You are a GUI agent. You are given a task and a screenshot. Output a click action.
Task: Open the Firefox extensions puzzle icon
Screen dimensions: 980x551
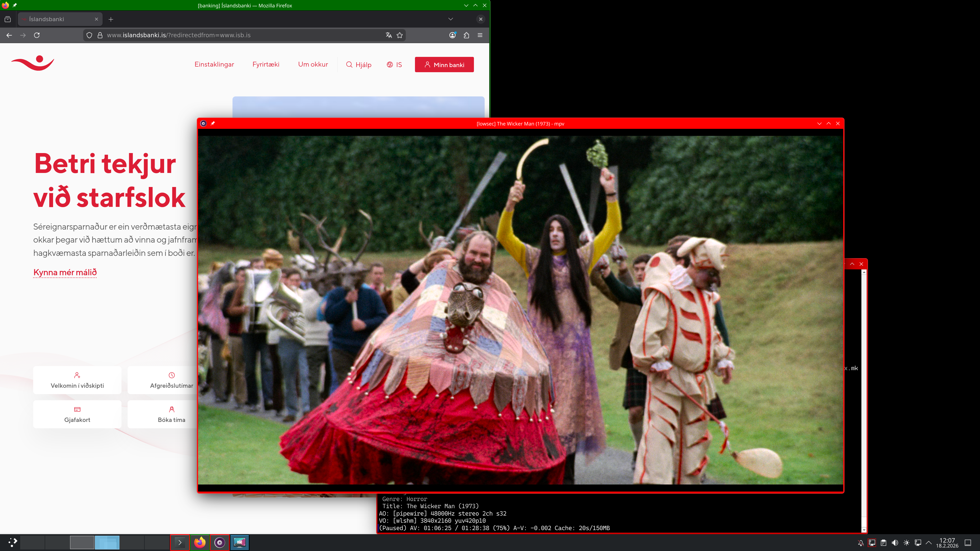467,35
